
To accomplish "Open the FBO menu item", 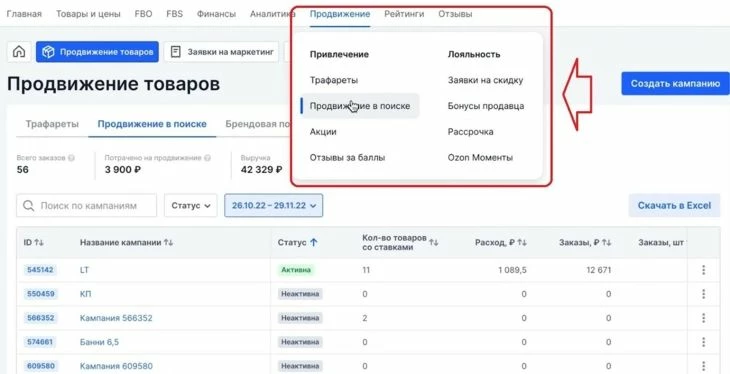I will pyautogui.click(x=143, y=14).
